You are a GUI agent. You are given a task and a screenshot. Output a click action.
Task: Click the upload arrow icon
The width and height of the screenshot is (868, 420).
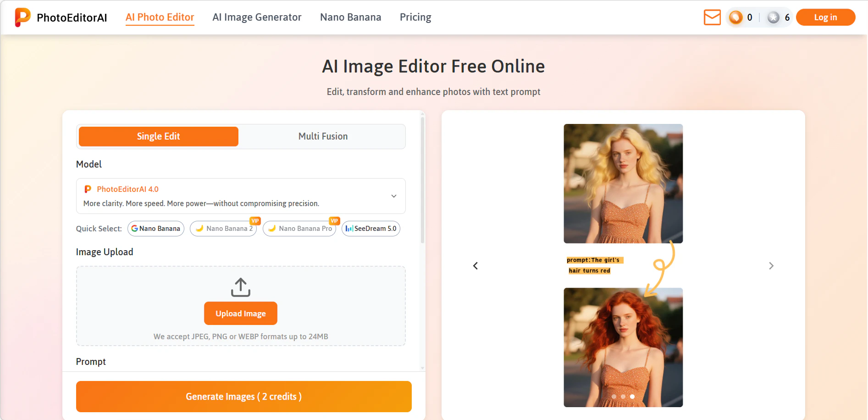click(x=240, y=287)
